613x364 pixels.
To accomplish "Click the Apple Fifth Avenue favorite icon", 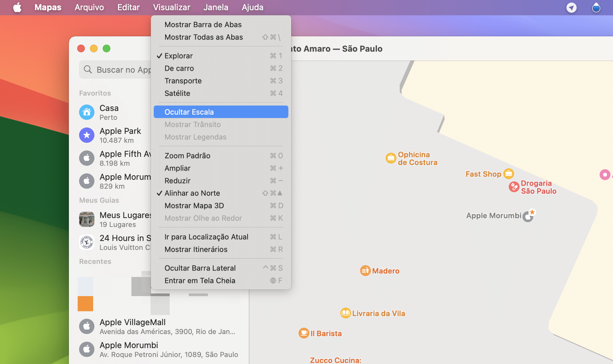I will click(x=87, y=158).
